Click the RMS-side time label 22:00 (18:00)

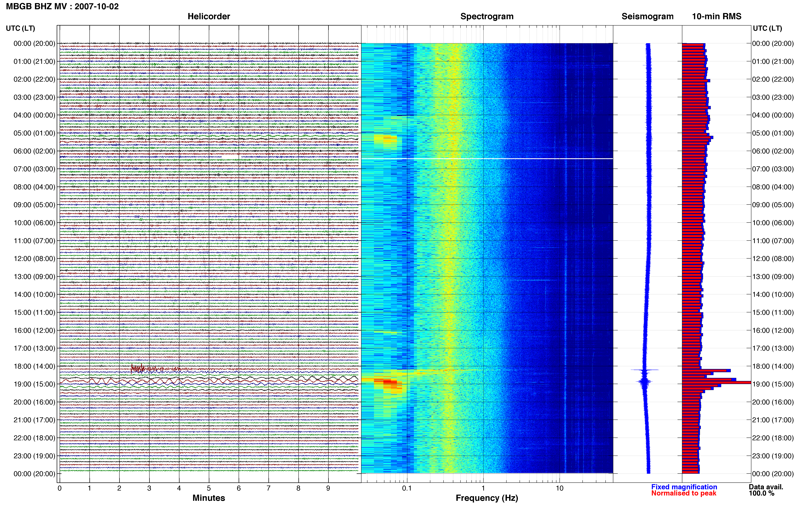click(773, 438)
